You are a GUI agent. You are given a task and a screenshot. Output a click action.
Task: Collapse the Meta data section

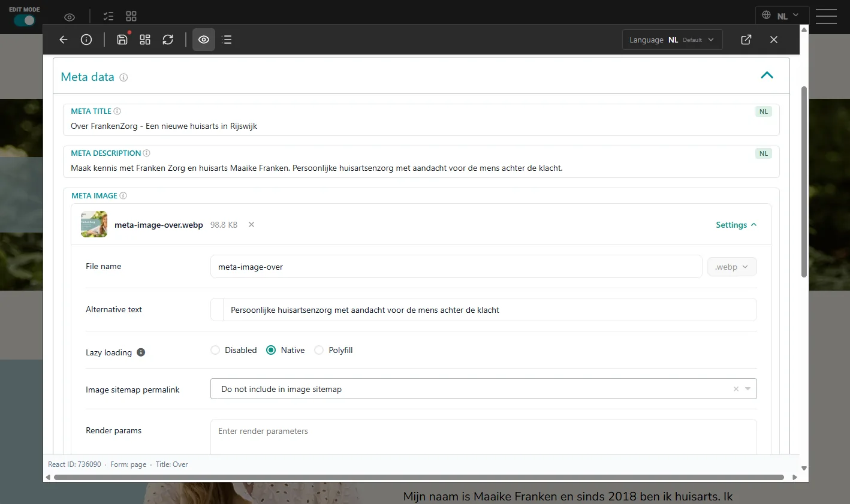(767, 76)
